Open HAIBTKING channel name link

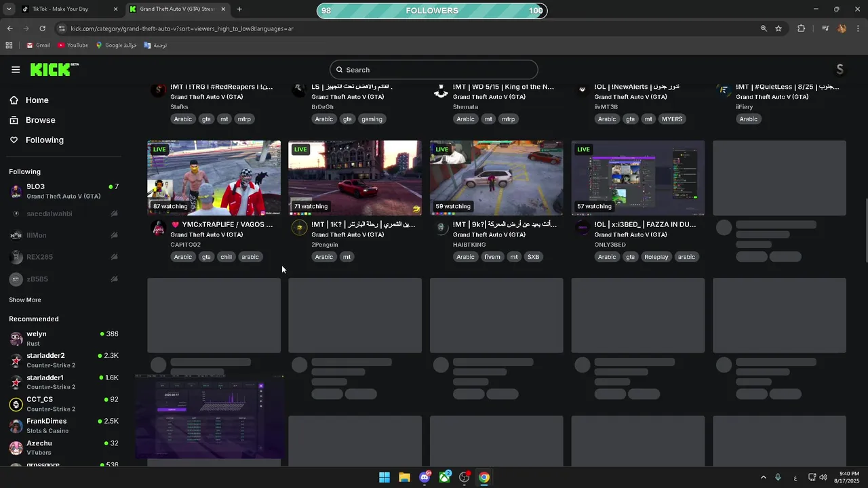(x=469, y=245)
